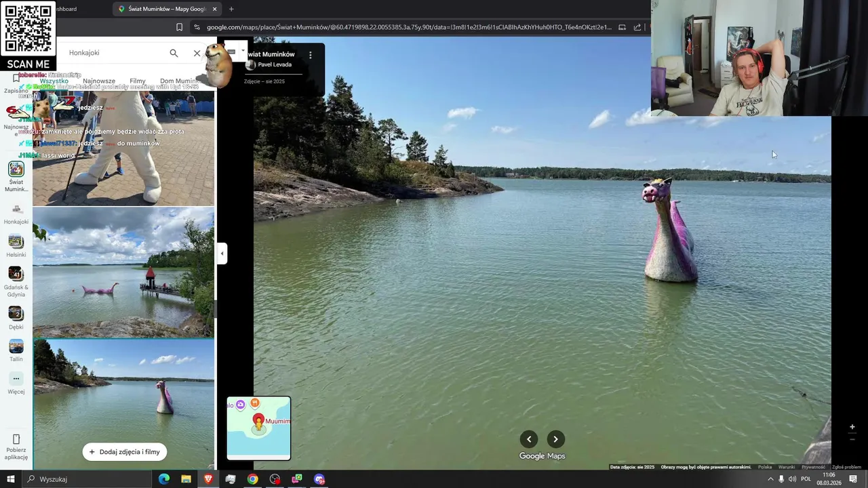The width and height of the screenshot is (868, 488).
Task: Select the Dom Muminków filter tab
Action: tap(179, 81)
